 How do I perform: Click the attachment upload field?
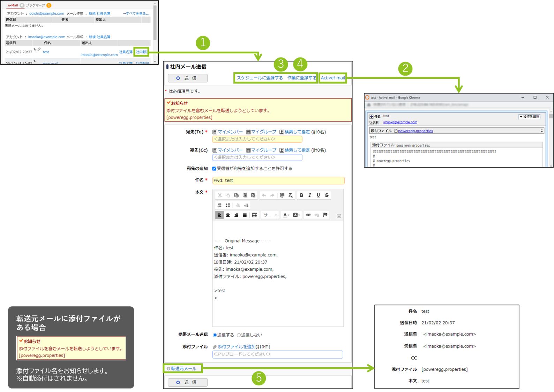tap(277, 354)
